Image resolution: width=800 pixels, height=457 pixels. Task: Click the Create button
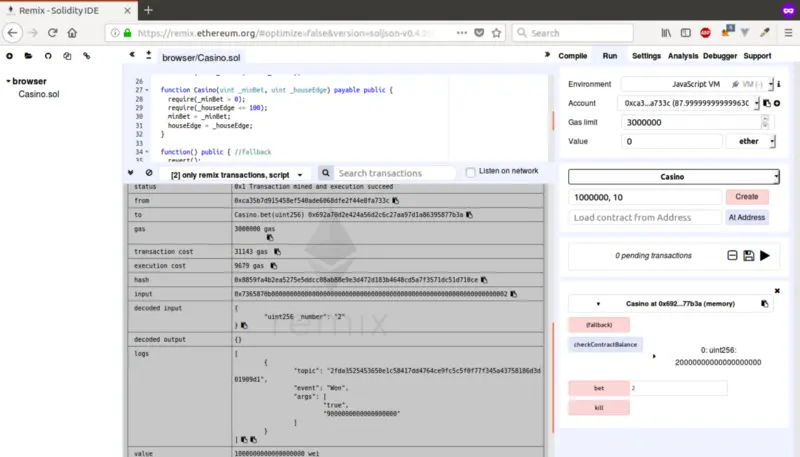pyautogui.click(x=747, y=197)
